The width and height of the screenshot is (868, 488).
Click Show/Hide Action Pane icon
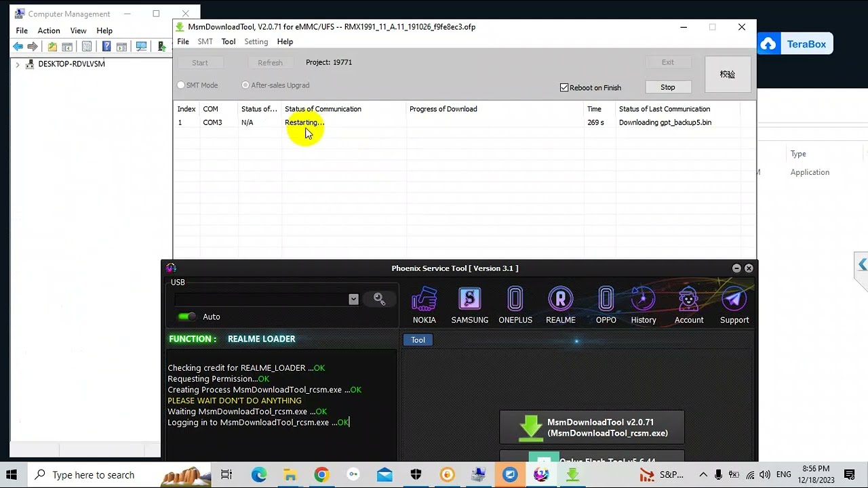point(121,47)
